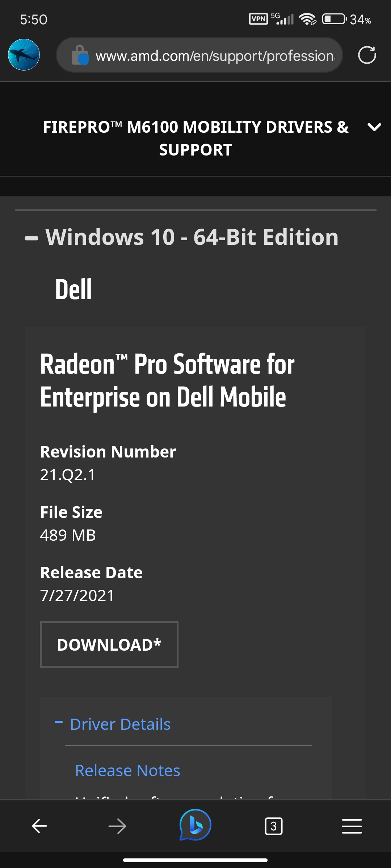Tap the site security lock icon
Screen dimensions: 391x868
80,55
